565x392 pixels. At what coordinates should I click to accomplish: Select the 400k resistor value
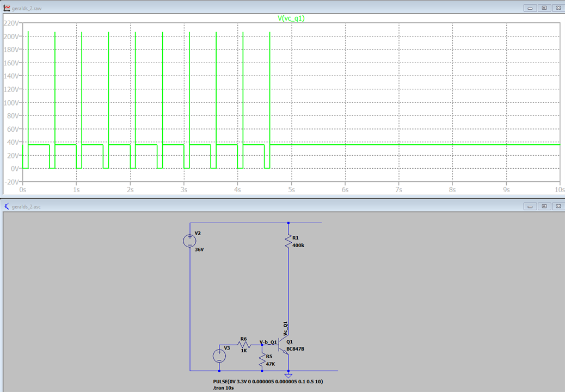298,246
